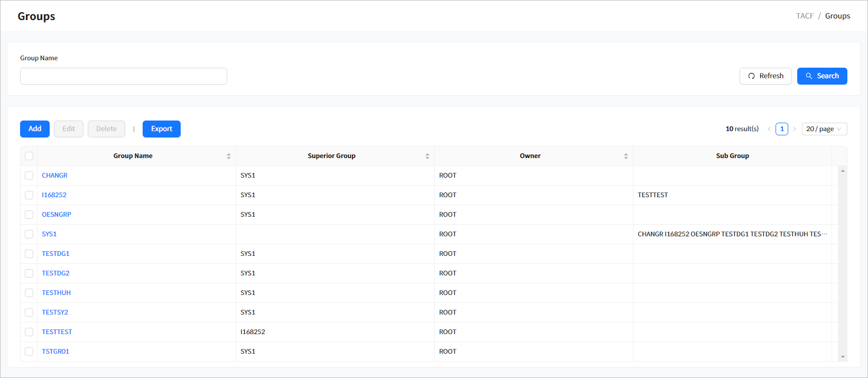868x378 pixels.
Task: Sort by Group Name column arrows
Action: click(228, 156)
